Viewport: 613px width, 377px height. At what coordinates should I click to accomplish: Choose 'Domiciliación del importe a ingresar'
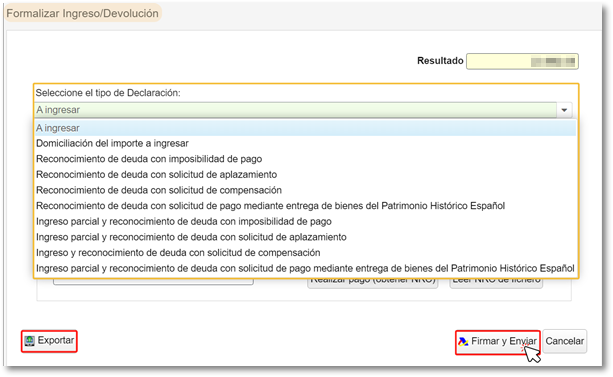tap(305, 144)
